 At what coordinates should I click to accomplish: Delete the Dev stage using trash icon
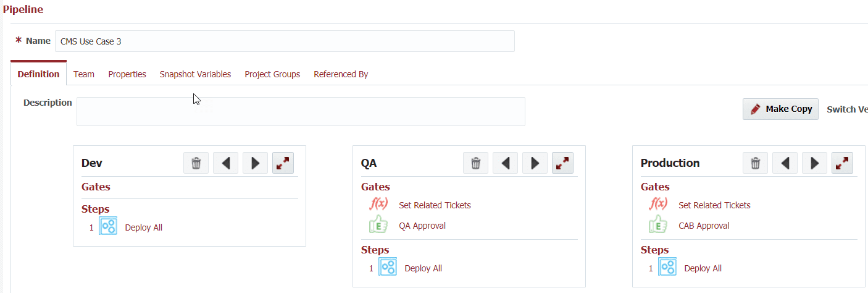click(196, 163)
